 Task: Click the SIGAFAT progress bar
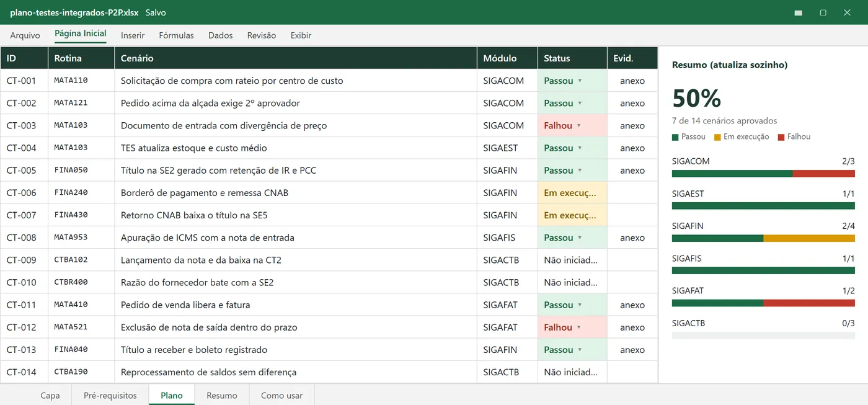763,303
